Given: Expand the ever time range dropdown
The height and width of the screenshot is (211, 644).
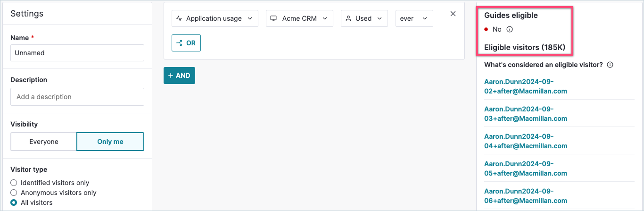Looking at the screenshot, I should click(414, 18).
